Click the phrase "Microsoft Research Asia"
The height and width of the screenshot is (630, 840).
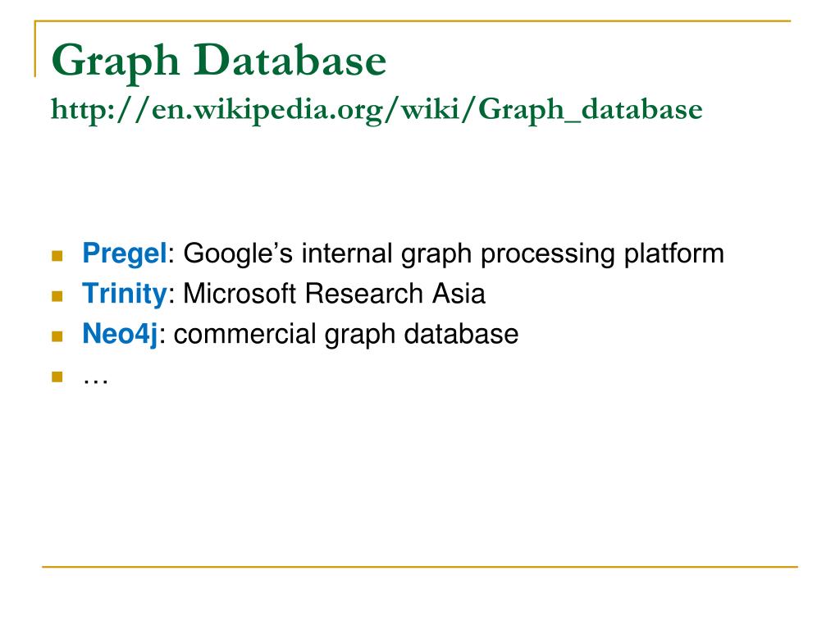click(334, 294)
